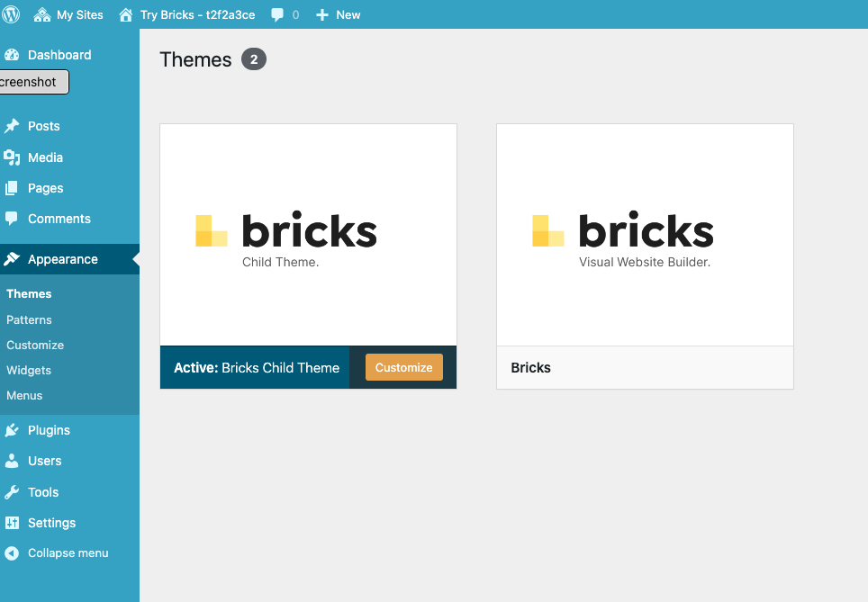Click the Media camera-music icon
This screenshot has height=602, width=868.
coord(12,157)
